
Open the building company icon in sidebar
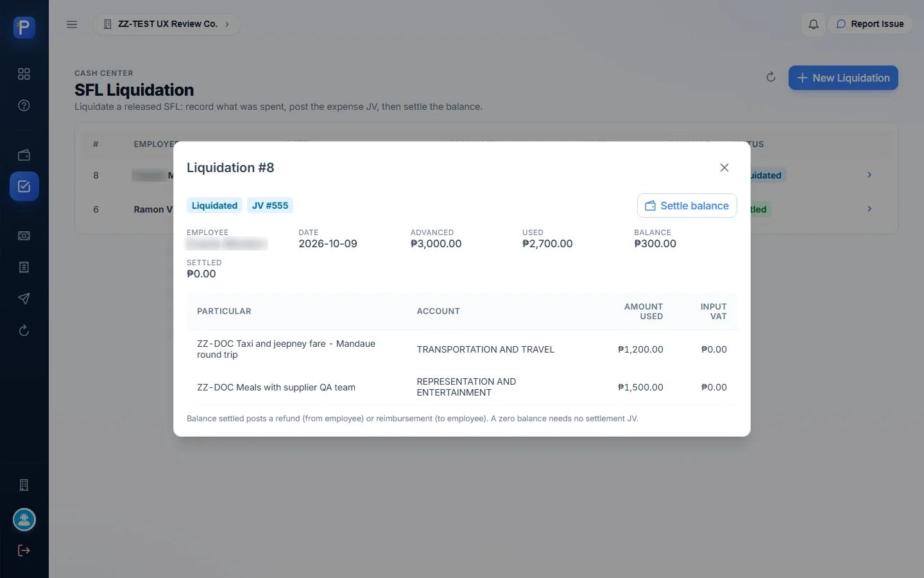(x=24, y=485)
